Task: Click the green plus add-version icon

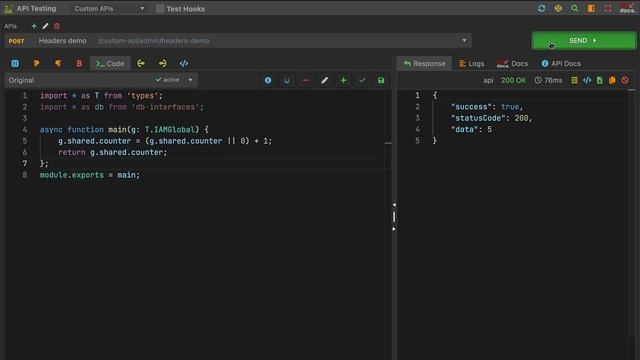Action: [x=343, y=80]
